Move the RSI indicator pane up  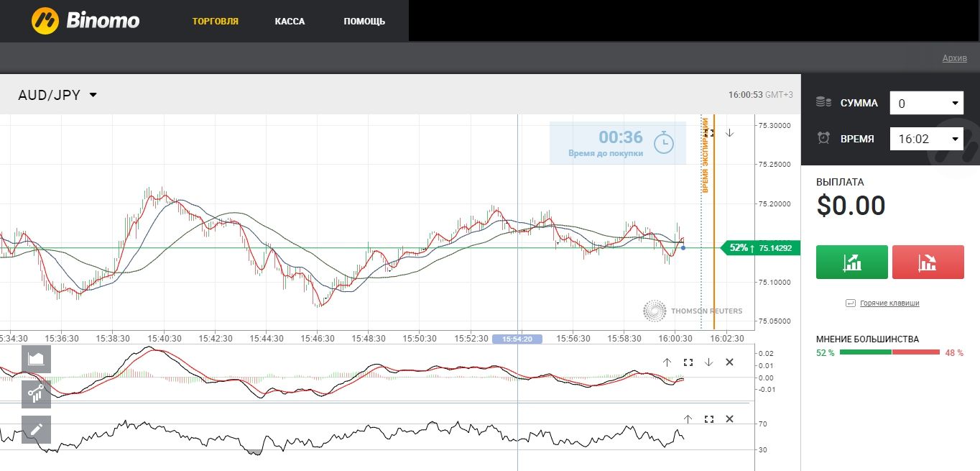coord(688,419)
